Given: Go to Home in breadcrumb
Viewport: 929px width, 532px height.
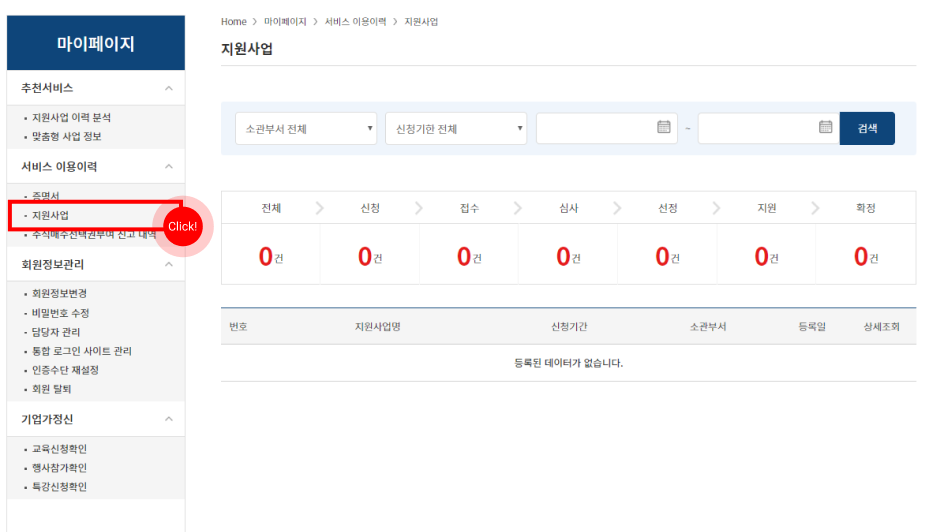Looking at the screenshot, I should point(233,21).
